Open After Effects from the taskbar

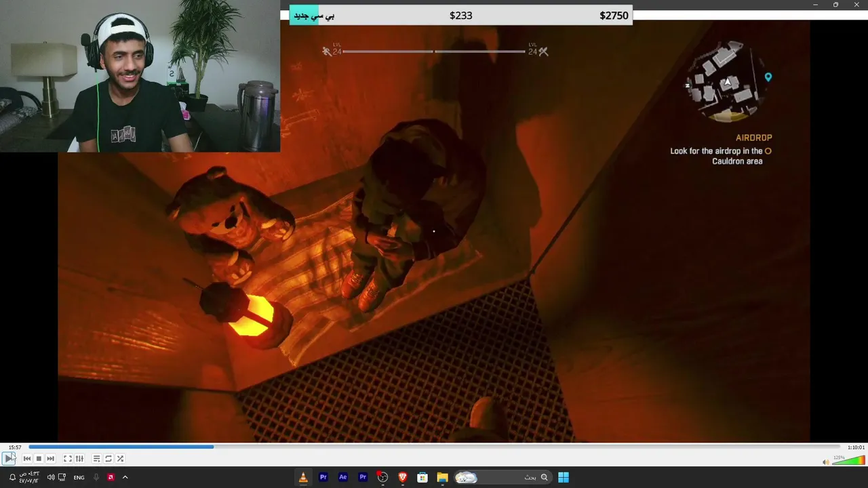(x=343, y=477)
